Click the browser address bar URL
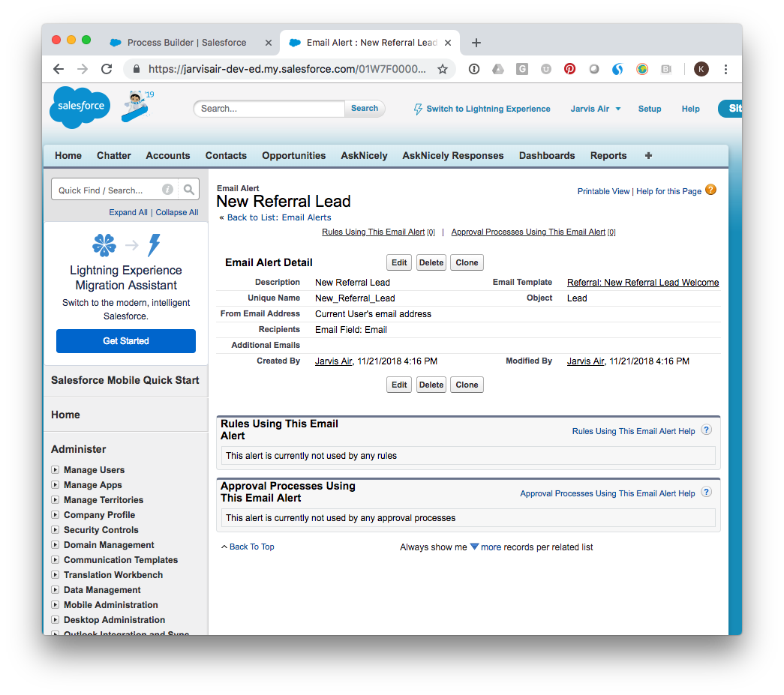This screenshot has width=784, height=695. pyautogui.click(x=287, y=69)
